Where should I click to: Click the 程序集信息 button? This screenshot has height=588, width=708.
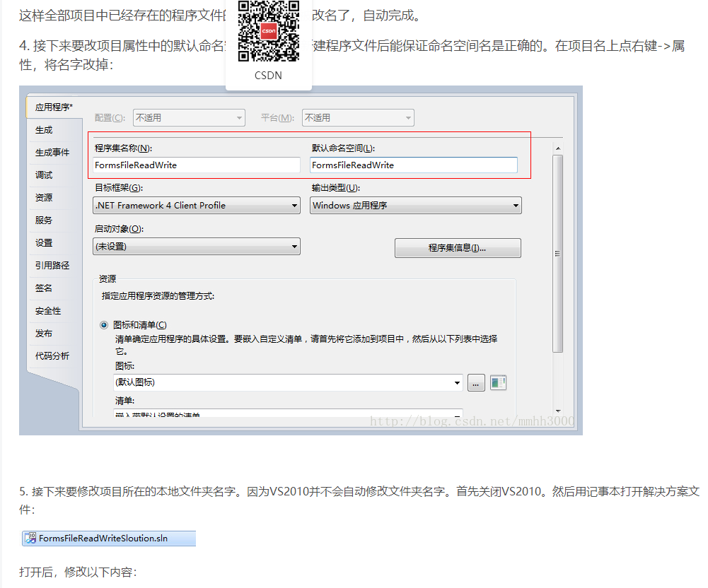[458, 248]
